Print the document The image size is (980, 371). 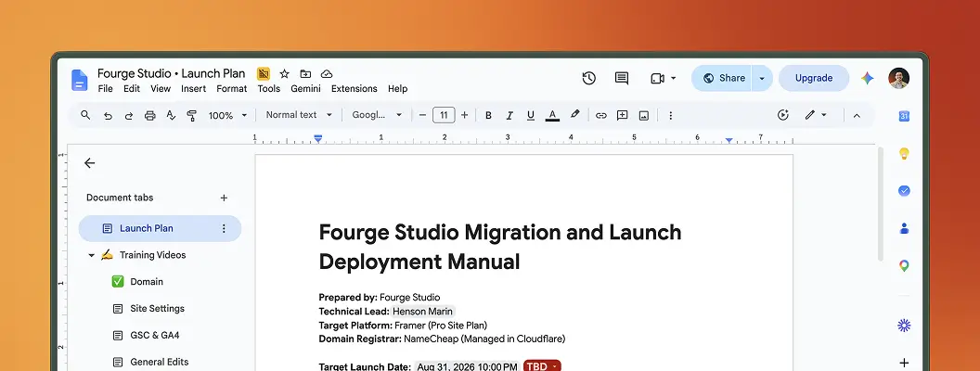[150, 116]
